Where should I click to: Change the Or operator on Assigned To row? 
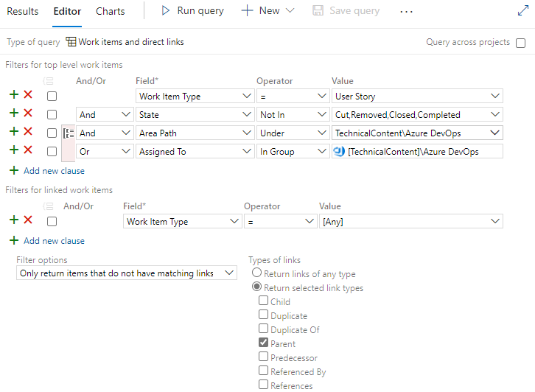click(105, 152)
